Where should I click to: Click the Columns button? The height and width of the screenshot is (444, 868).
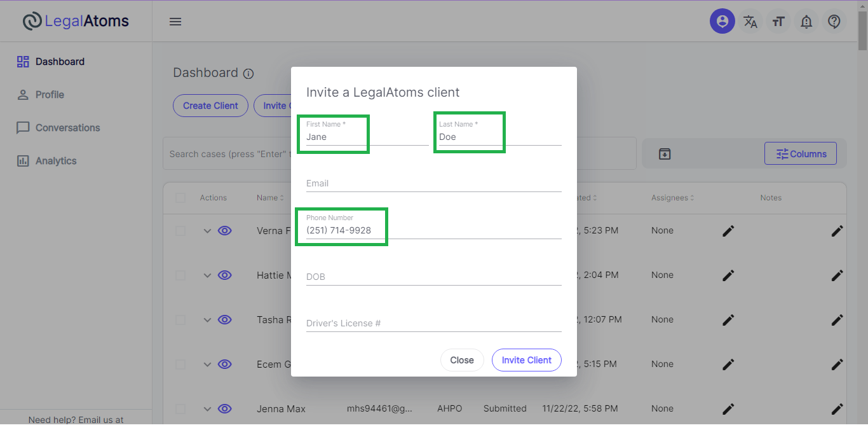(x=800, y=154)
